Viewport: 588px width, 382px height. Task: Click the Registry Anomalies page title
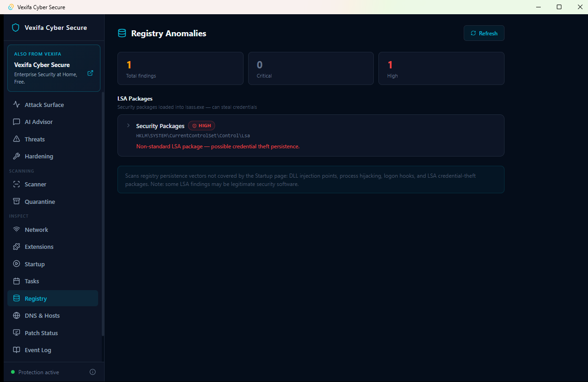169,34
